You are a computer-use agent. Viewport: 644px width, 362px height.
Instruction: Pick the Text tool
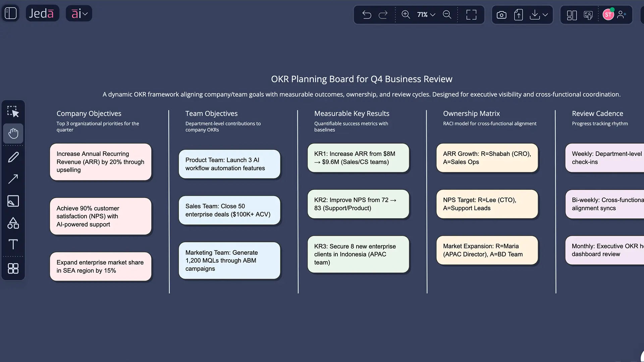tap(13, 244)
